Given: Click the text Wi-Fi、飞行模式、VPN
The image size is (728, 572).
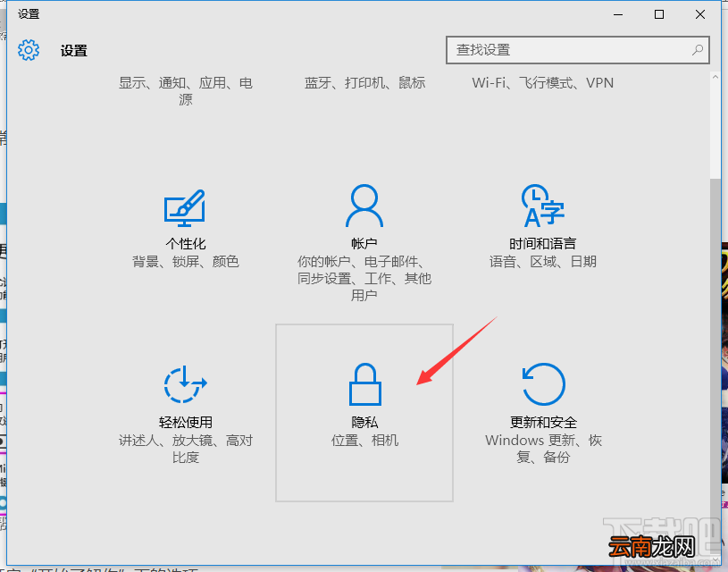Looking at the screenshot, I should click(x=543, y=83).
